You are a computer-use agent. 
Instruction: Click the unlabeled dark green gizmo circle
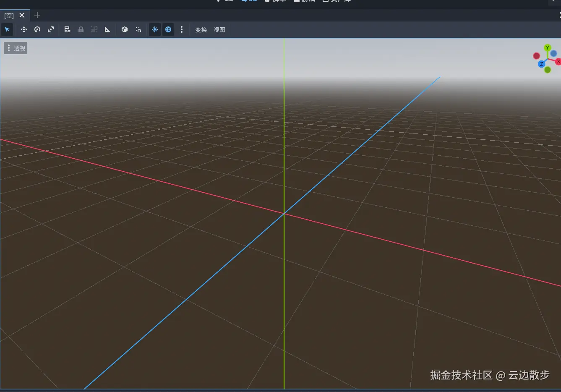(x=548, y=70)
